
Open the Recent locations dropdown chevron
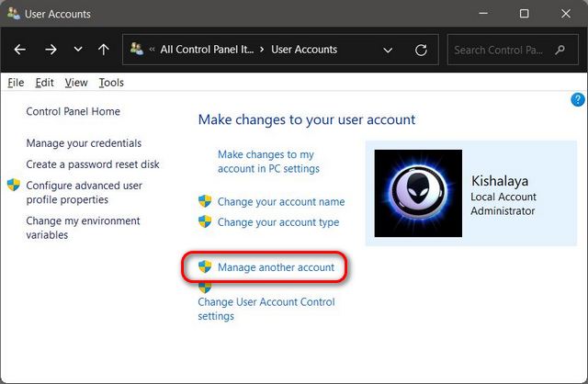76,50
